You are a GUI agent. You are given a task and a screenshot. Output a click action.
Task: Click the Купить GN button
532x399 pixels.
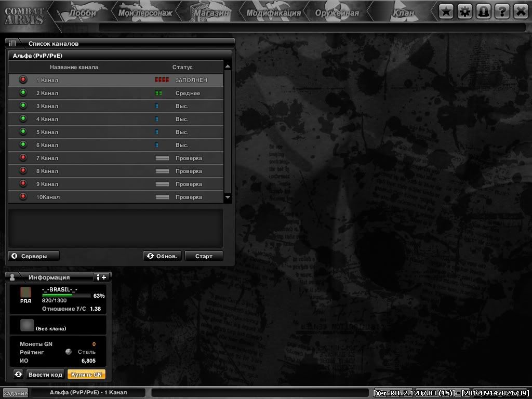[x=86, y=375]
